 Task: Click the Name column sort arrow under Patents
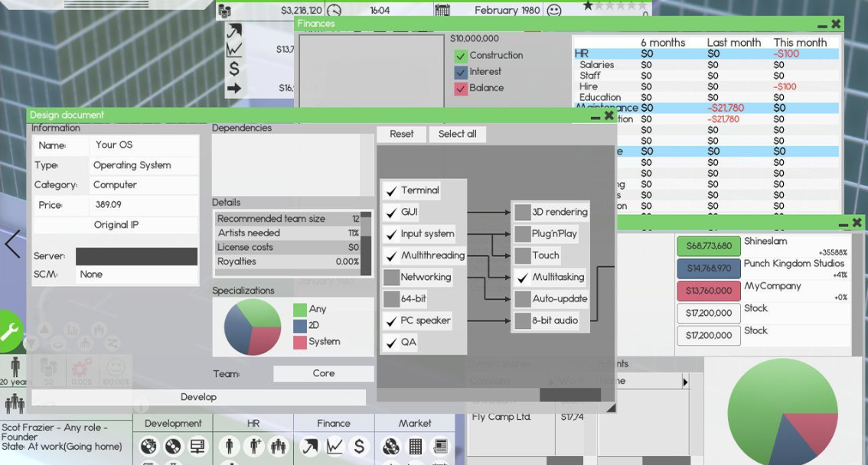685,382
